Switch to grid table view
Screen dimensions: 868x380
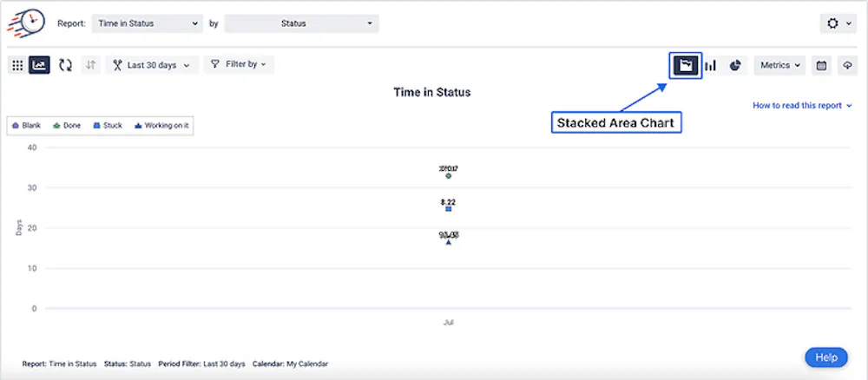(x=16, y=65)
